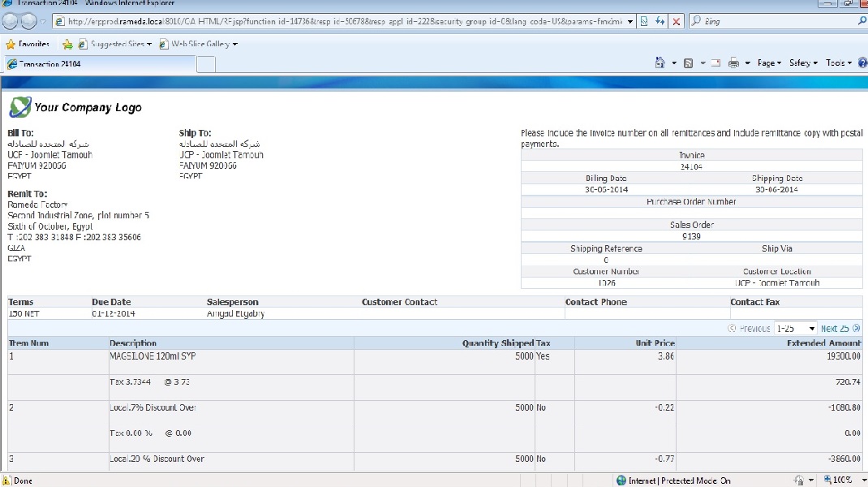Select the Transaction 24104 tab
The width and height of the screenshot is (868, 487).
(x=97, y=64)
